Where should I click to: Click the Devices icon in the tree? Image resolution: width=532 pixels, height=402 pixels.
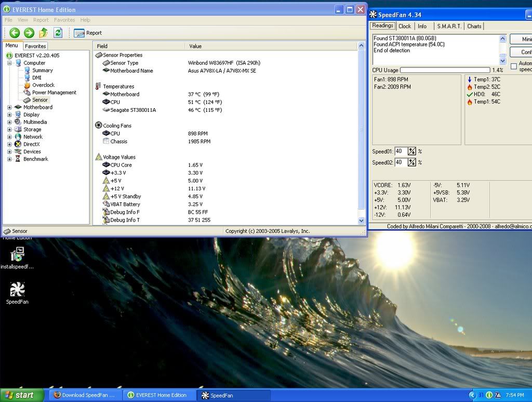[18, 152]
